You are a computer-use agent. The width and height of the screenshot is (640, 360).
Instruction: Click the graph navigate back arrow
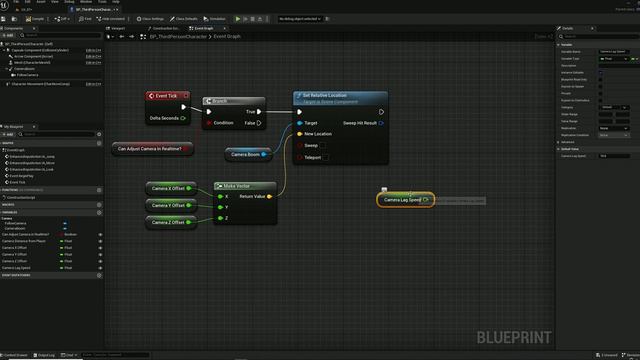tap(122, 37)
